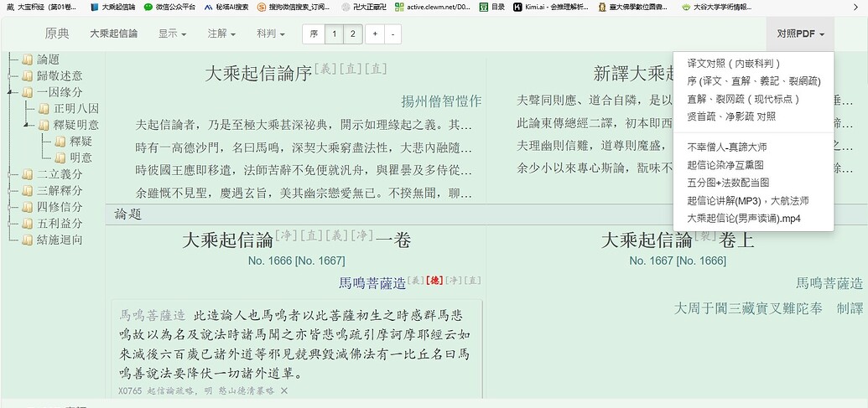Expand the 歸敬述意 tree node
Viewport: 868px width, 408px height.
tap(10, 75)
